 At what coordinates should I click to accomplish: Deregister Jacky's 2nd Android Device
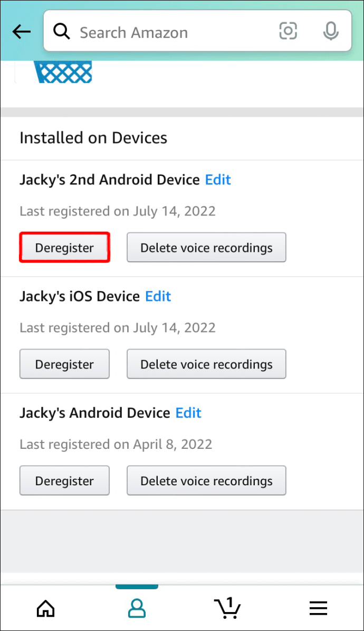click(64, 248)
